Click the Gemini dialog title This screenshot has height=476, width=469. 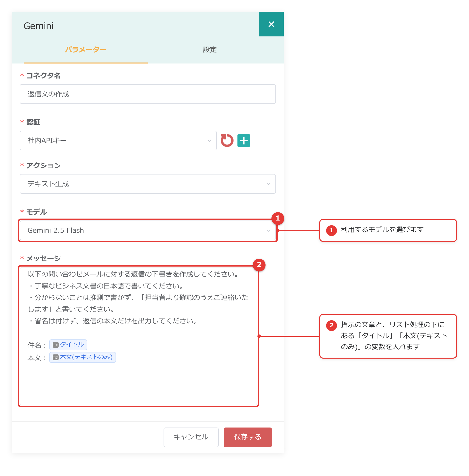coord(39,26)
